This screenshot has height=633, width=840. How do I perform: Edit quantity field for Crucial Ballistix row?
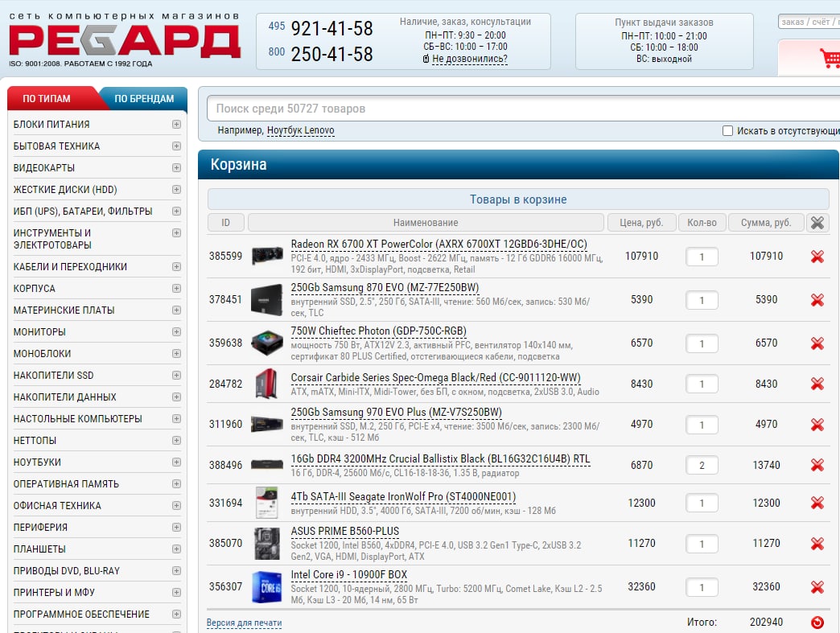point(702,466)
